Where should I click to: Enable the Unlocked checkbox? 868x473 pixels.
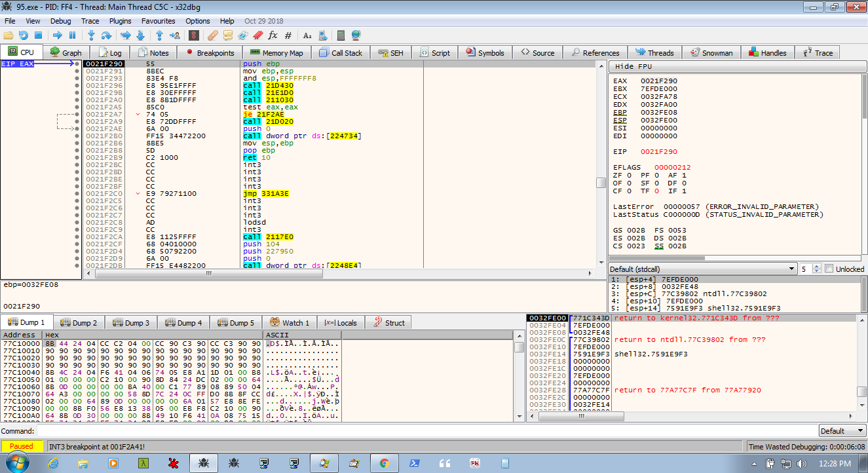pos(829,269)
